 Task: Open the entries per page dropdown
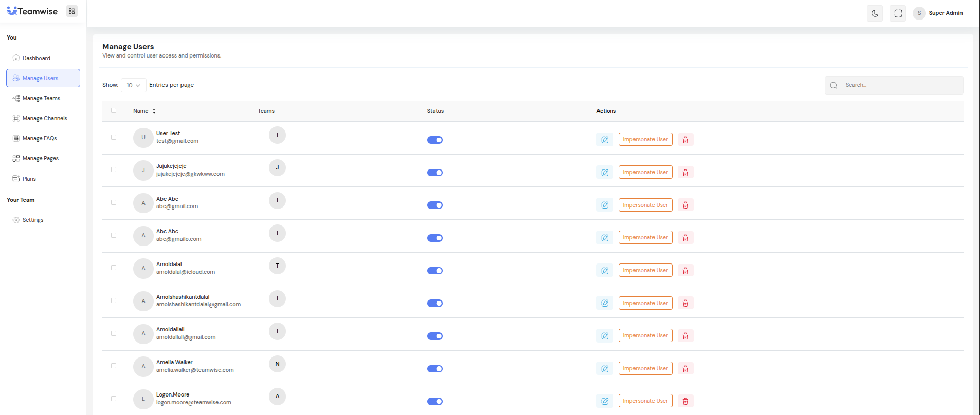pyautogui.click(x=133, y=85)
